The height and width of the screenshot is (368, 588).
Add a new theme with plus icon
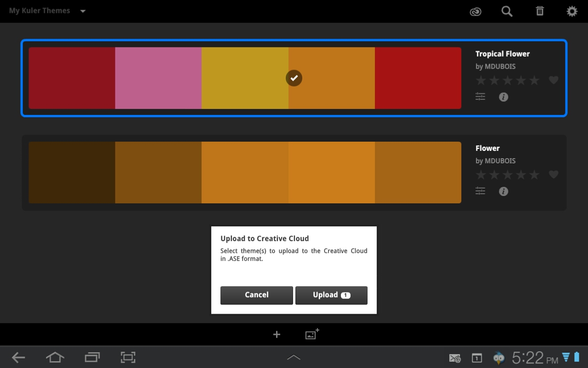277,334
